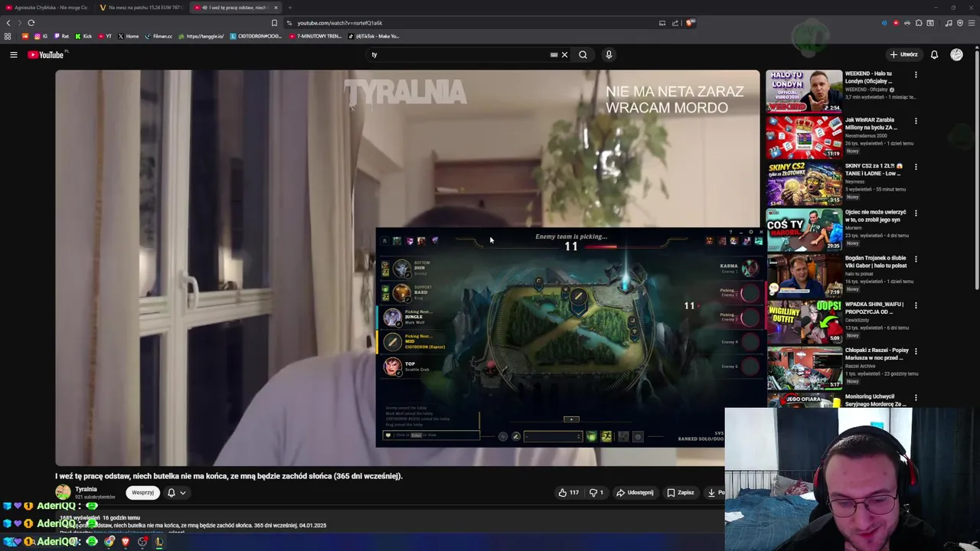The image size is (980, 551).
Task: Go to the YouTube home logo
Action: point(46,54)
